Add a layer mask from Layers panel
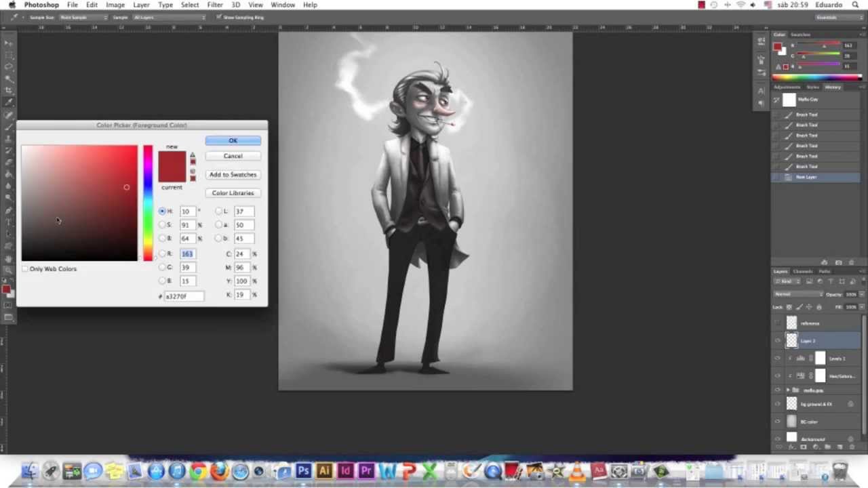 click(804, 447)
